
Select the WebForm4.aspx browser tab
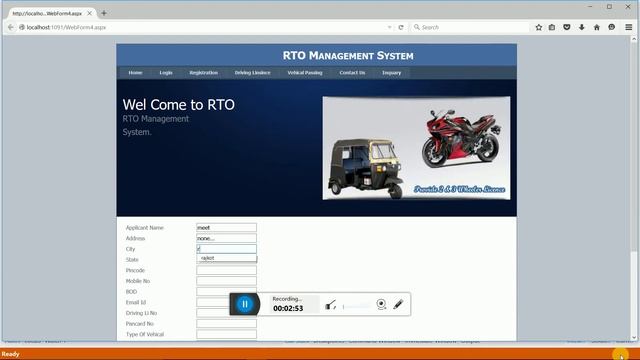51,13
